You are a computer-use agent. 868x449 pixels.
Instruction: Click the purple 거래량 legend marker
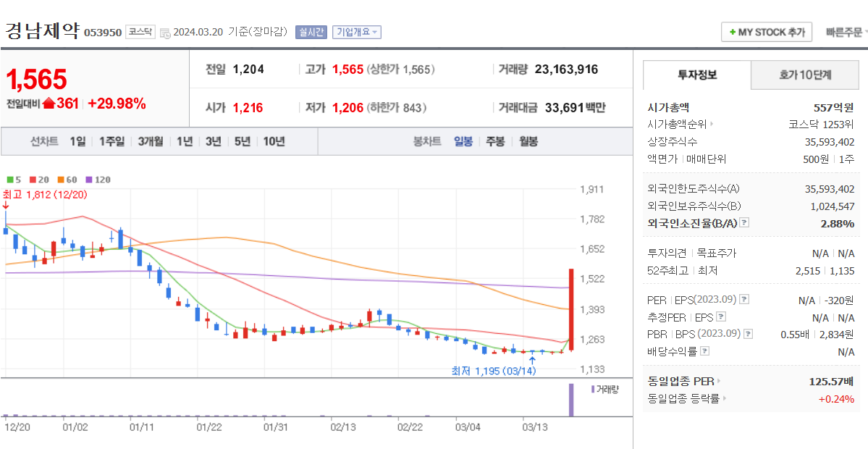(x=593, y=389)
